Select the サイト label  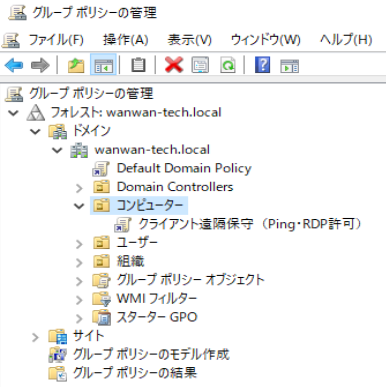pos(88,336)
